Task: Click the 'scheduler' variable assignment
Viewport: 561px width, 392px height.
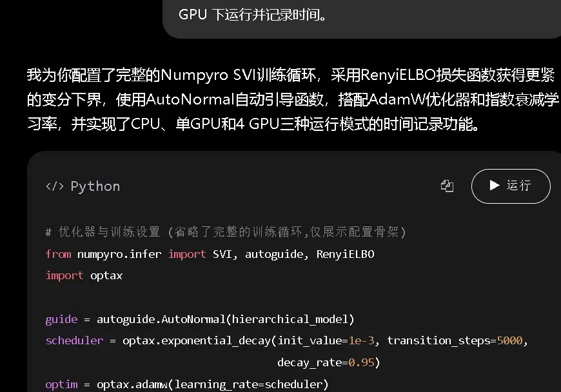Action: click(74, 340)
